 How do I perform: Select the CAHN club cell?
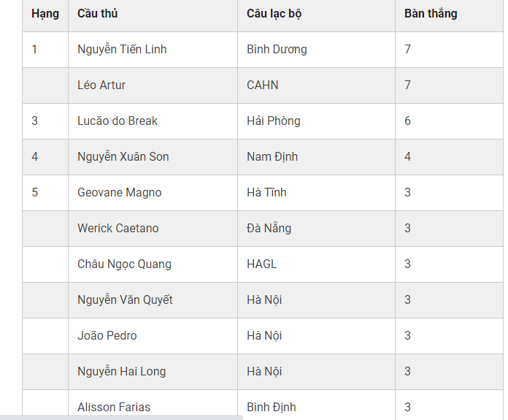click(263, 85)
